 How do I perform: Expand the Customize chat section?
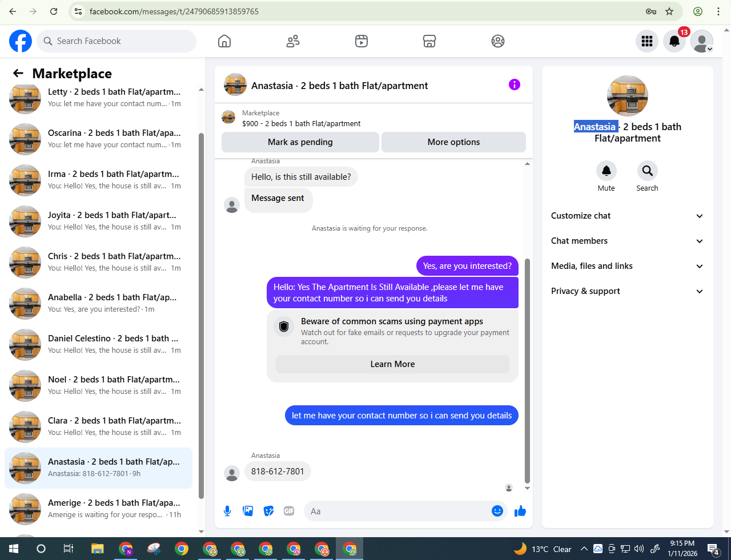coord(627,216)
